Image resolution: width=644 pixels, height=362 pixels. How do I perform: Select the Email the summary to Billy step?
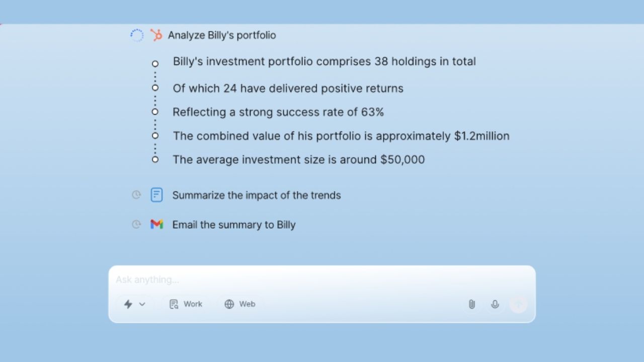[234, 224]
